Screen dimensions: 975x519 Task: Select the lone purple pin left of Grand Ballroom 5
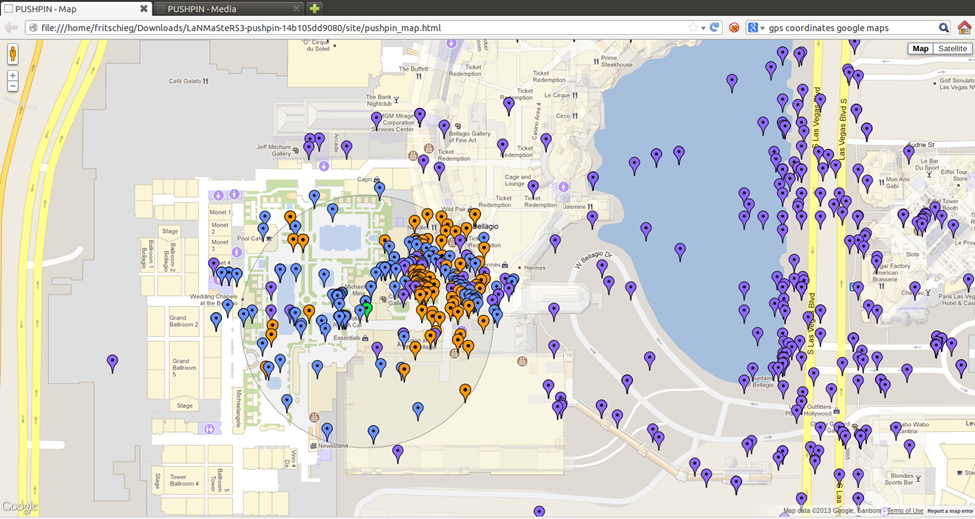[113, 363]
